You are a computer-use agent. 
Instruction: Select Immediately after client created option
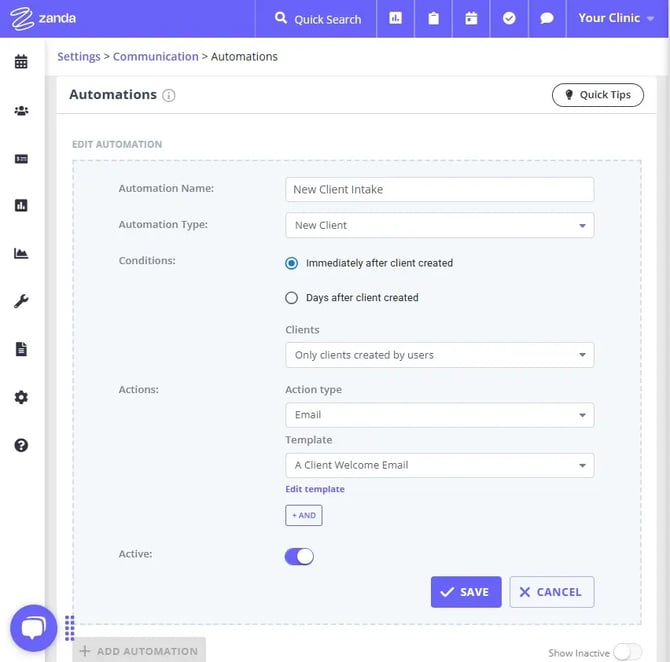(292, 263)
